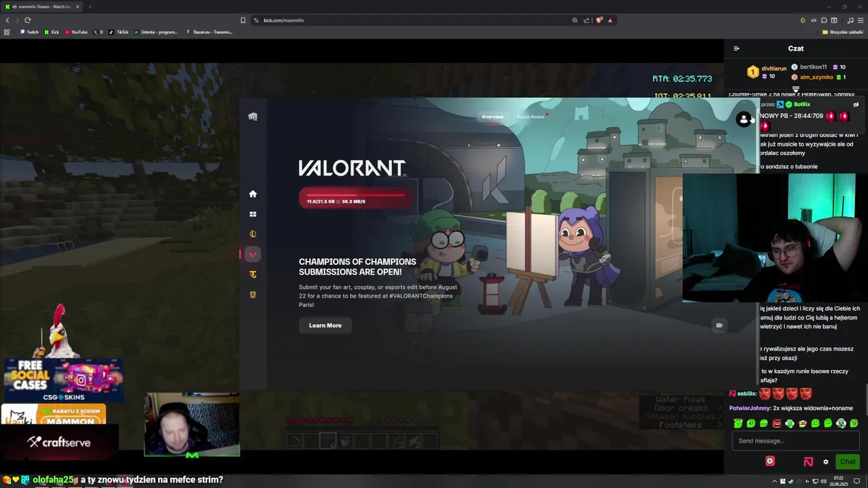
Task: Open the browser extensions puzzle icon
Action: click(824, 20)
